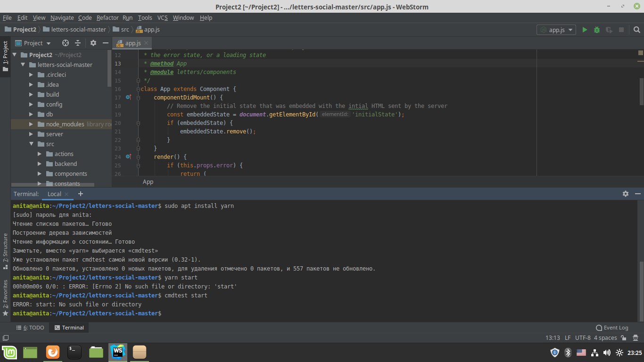Expand the components folder in tree

point(41,174)
